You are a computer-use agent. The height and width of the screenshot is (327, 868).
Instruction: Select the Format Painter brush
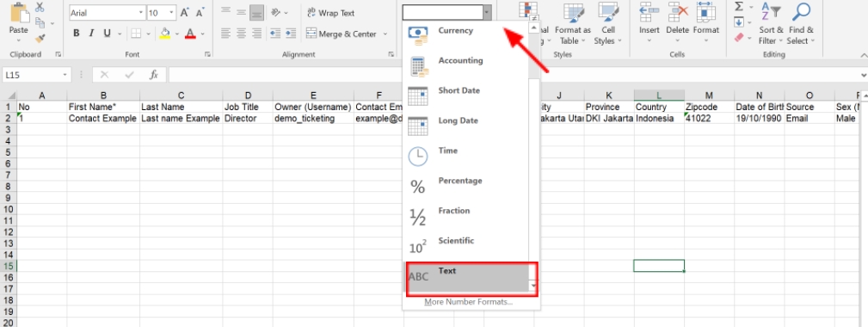[40, 38]
